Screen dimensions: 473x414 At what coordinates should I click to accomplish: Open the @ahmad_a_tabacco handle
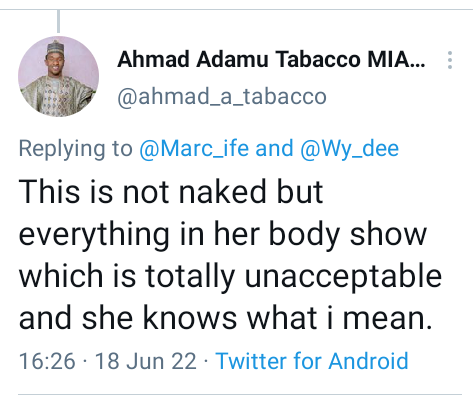(x=222, y=97)
